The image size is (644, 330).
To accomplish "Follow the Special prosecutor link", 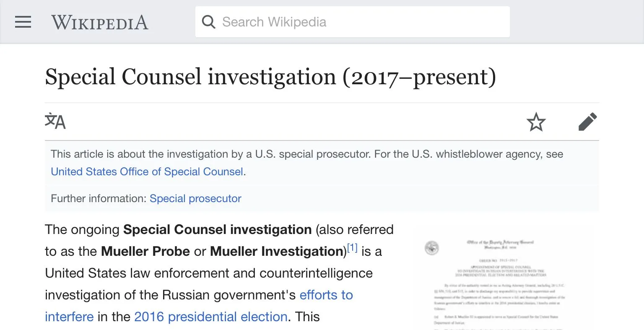I will [195, 199].
